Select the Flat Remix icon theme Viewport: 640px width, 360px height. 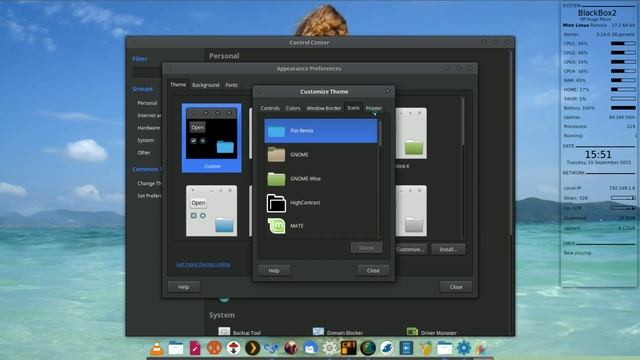pos(321,131)
